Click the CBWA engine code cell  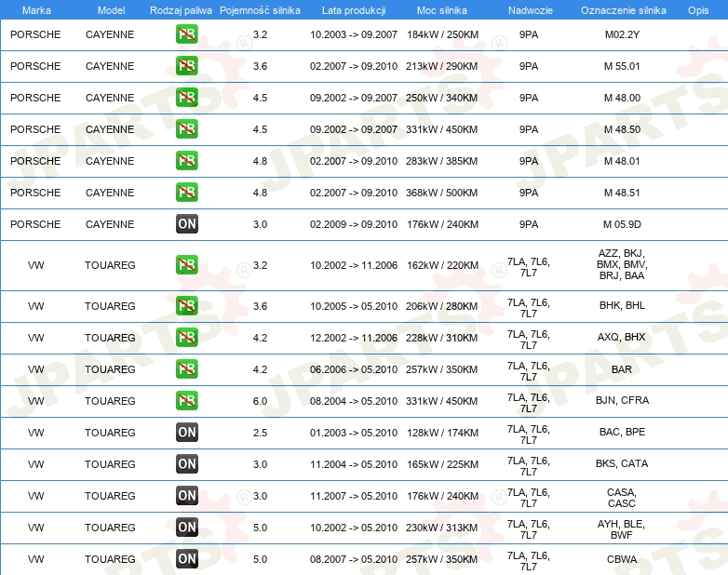(622, 559)
